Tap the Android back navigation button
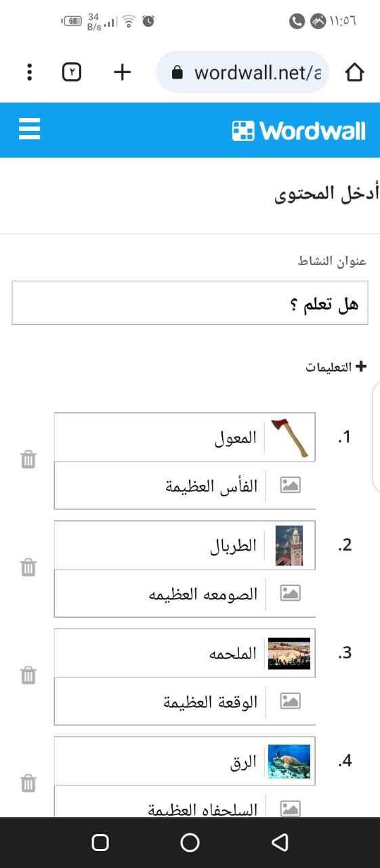Image resolution: width=380 pixels, height=868 pixels. point(279,842)
